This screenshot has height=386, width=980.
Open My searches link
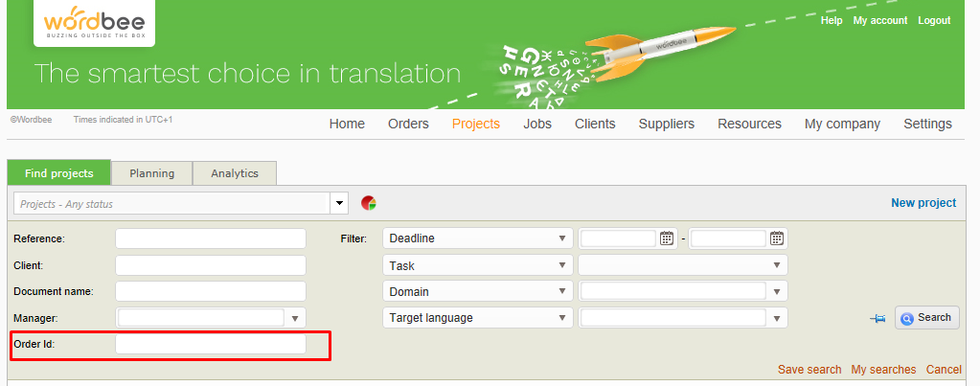(883, 370)
